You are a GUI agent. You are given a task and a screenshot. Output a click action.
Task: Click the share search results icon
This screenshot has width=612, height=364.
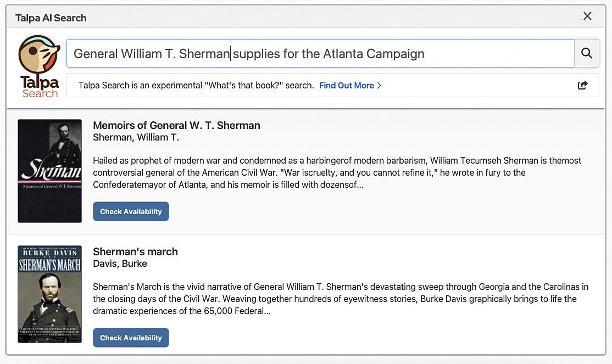582,85
